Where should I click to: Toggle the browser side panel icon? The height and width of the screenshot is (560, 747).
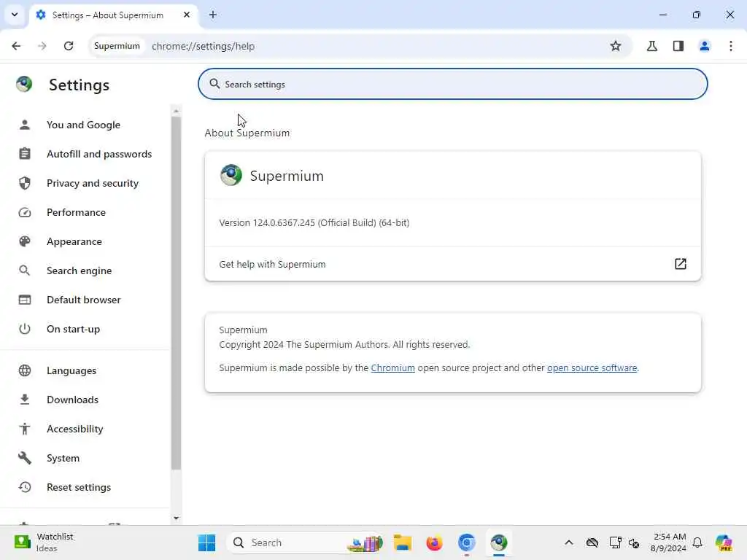[678, 46]
